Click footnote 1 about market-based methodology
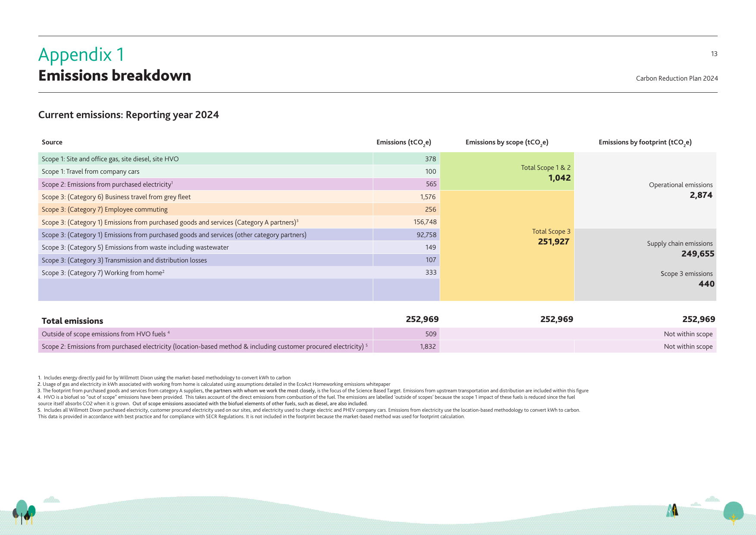Screen dimensions: 756x535 164,378
